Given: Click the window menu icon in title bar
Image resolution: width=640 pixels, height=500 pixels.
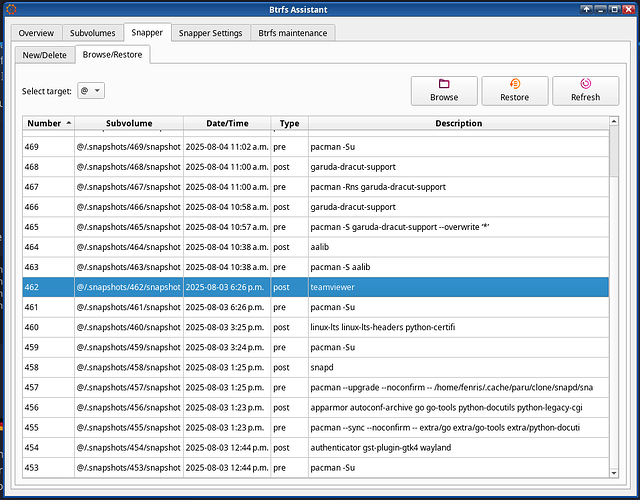Looking at the screenshot, I should pos(9,9).
